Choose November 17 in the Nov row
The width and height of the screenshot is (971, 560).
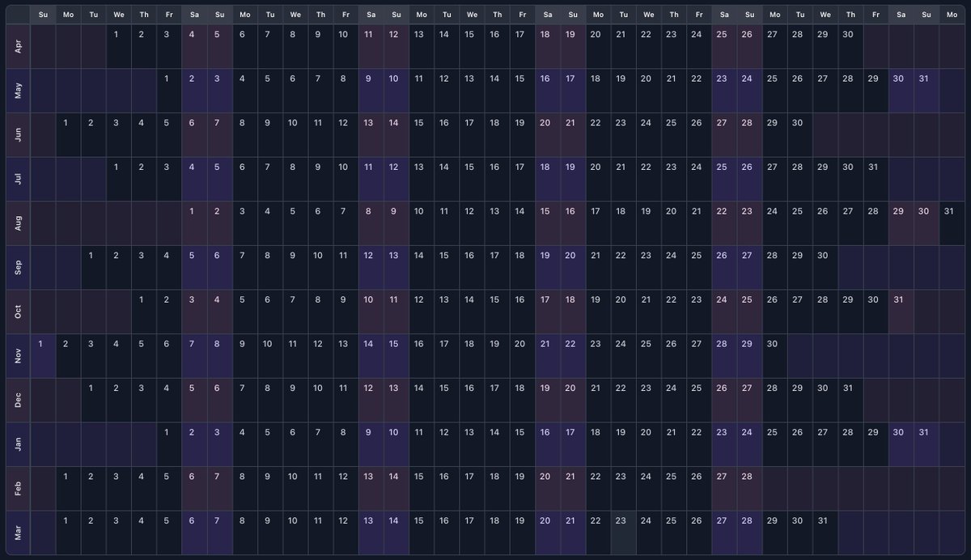click(x=447, y=355)
